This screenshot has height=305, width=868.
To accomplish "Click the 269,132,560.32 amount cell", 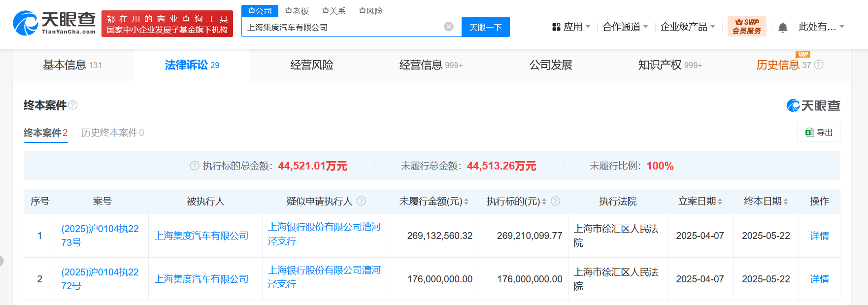I will [440, 236].
